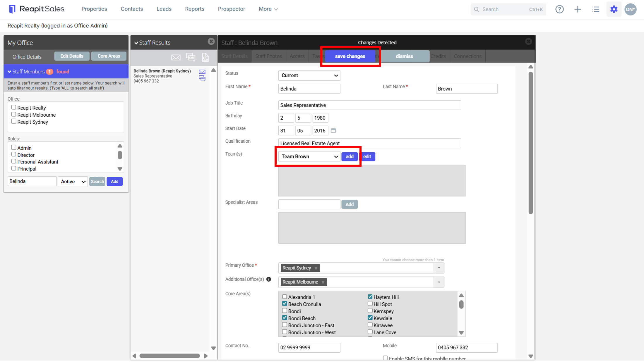Check the Director role checkbox

(x=13, y=155)
